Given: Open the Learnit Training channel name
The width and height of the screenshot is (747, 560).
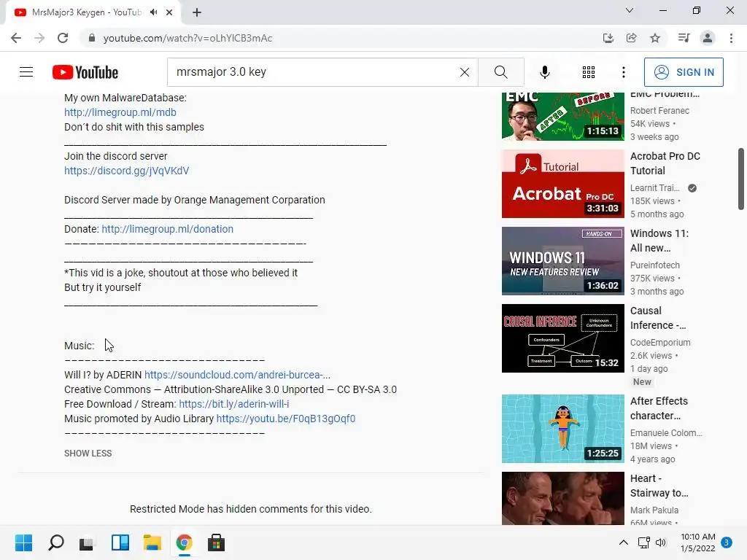Looking at the screenshot, I should click(654, 188).
